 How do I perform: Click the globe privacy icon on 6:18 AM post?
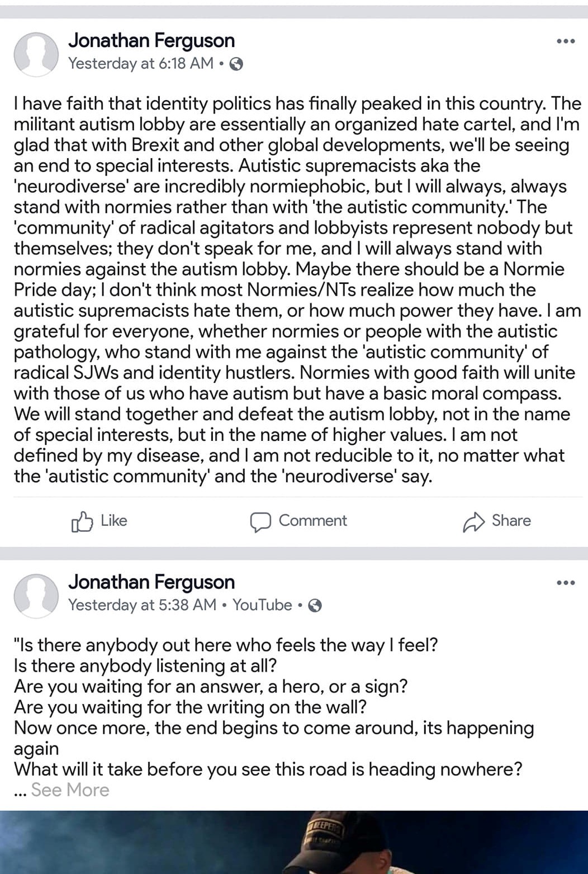coord(236,64)
